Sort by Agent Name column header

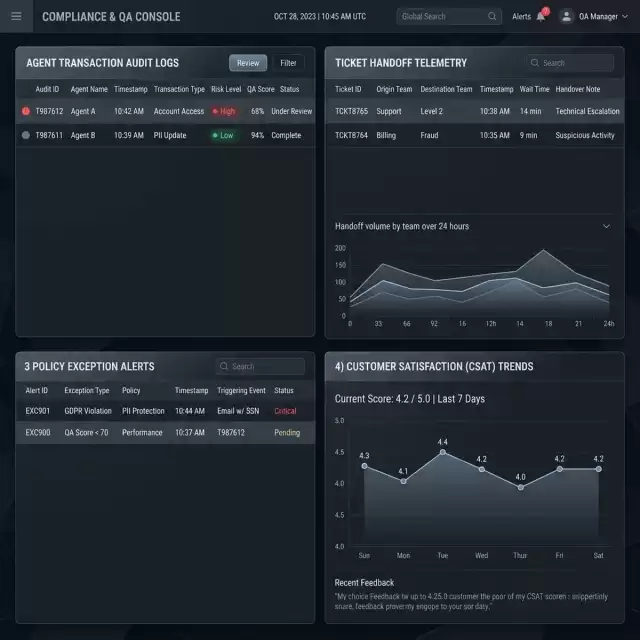89,89
